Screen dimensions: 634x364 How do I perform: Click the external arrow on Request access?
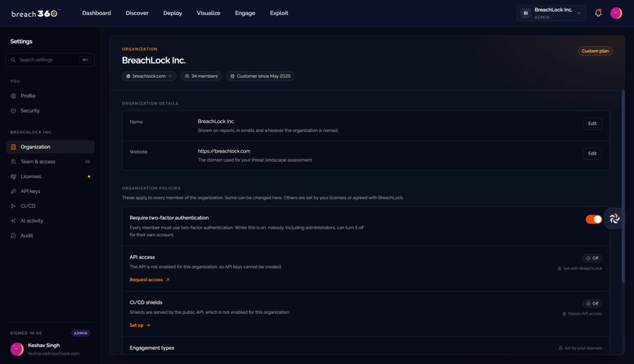[167, 279]
